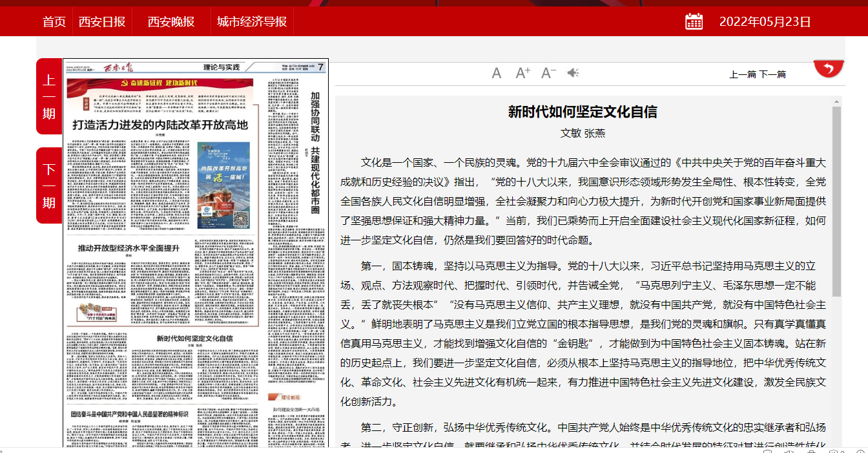Image resolution: width=868 pixels, height=453 pixels.
Task: Open vertical article 加强协同联动 共建现代化都市圈
Action: click(x=315, y=153)
